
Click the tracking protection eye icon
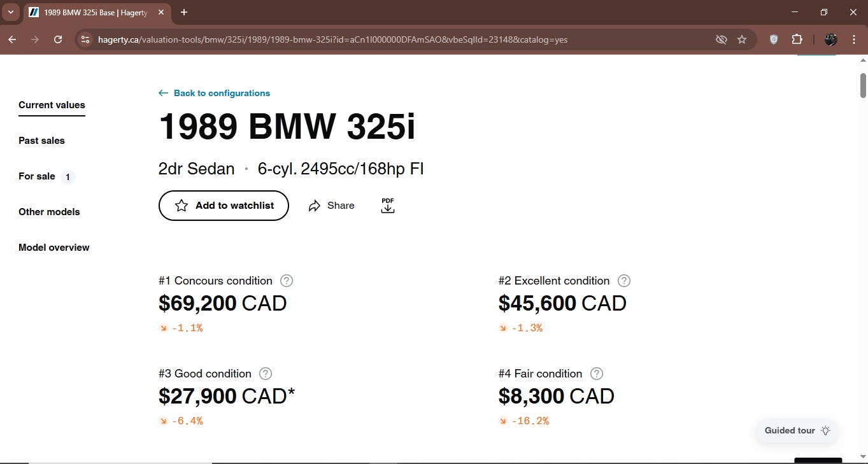(721, 39)
